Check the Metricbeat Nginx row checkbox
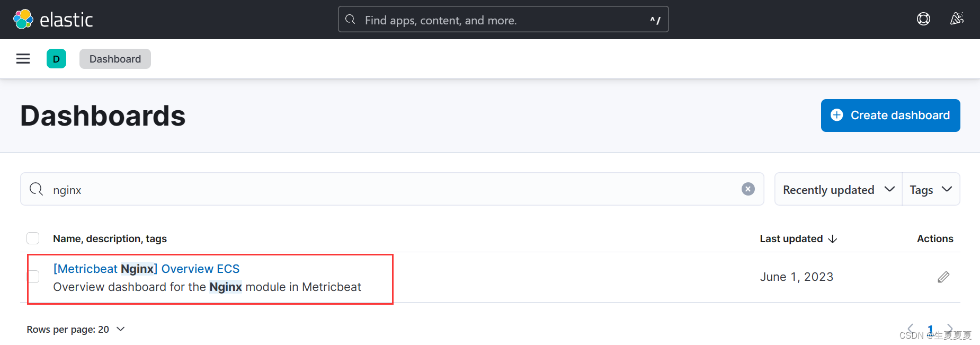980x345 pixels. pyautogui.click(x=33, y=277)
